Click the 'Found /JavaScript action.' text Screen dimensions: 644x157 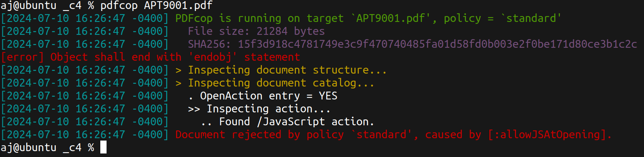(x=297, y=122)
